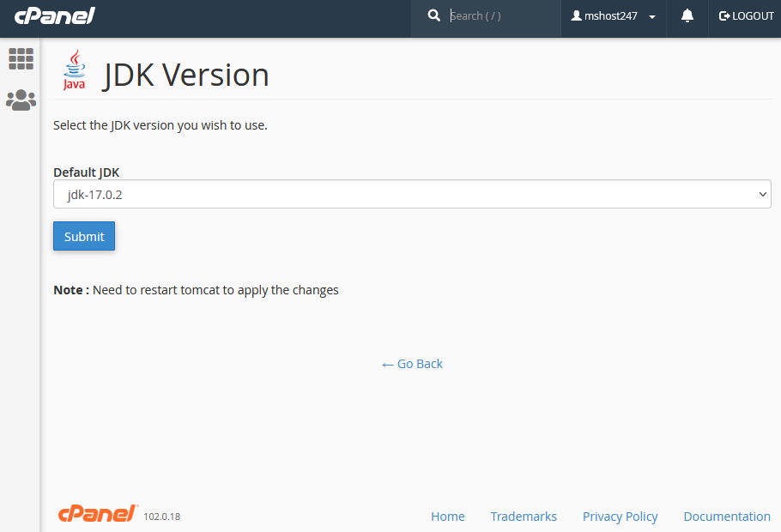Click the LOGOUT button
Screen dimensions: 781x532
tap(747, 16)
